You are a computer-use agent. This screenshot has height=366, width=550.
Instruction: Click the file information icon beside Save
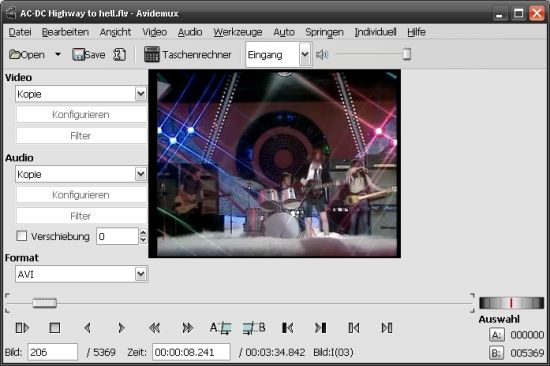point(120,55)
